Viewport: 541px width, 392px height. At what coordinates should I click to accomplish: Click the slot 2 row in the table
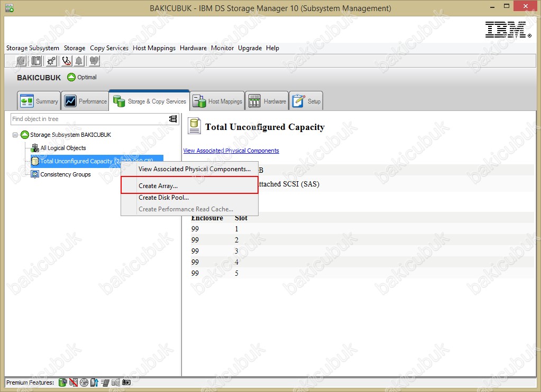[x=362, y=240]
